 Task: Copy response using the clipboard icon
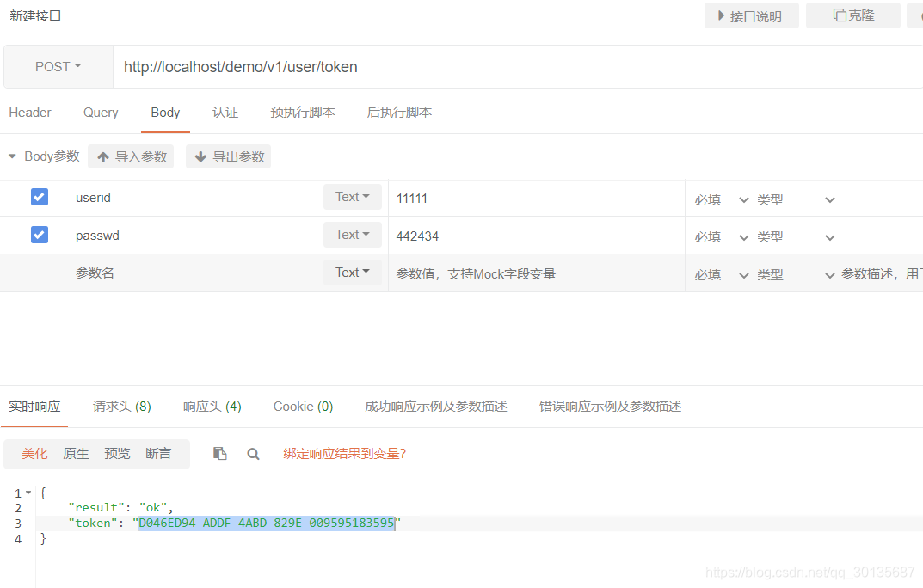pos(219,453)
